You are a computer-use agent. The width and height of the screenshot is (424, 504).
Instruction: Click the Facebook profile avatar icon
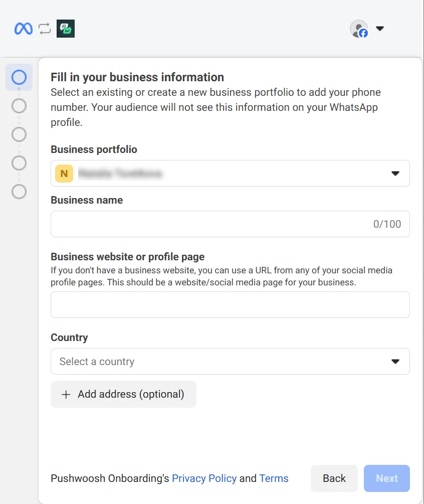click(x=359, y=29)
